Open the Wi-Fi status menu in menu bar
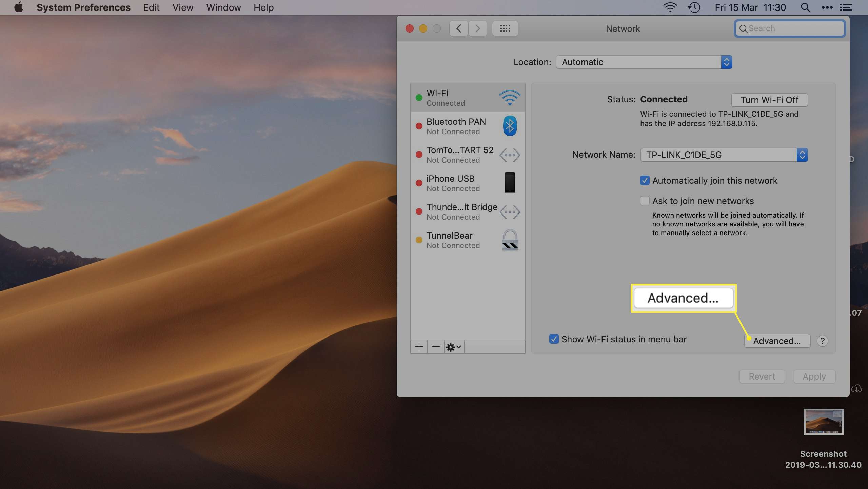The width and height of the screenshot is (868, 489). [x=670, y=7]
